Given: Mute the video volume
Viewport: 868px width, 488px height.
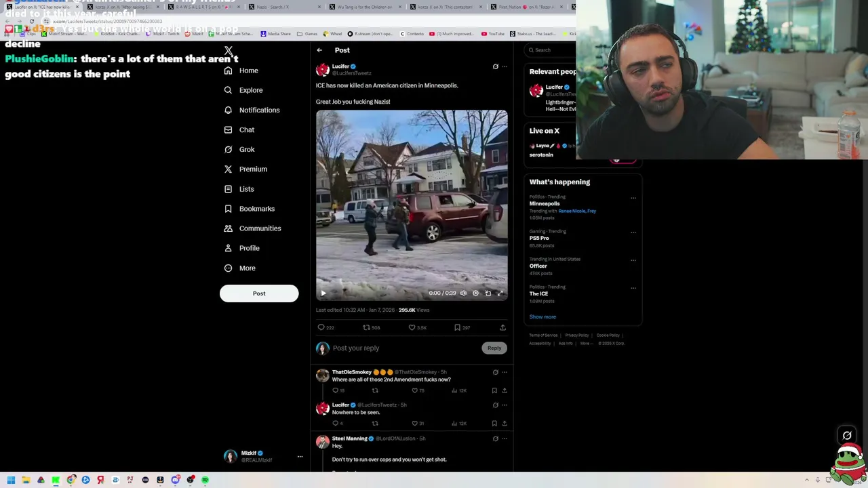Looking at the screenshot, I should click(463, 293).
